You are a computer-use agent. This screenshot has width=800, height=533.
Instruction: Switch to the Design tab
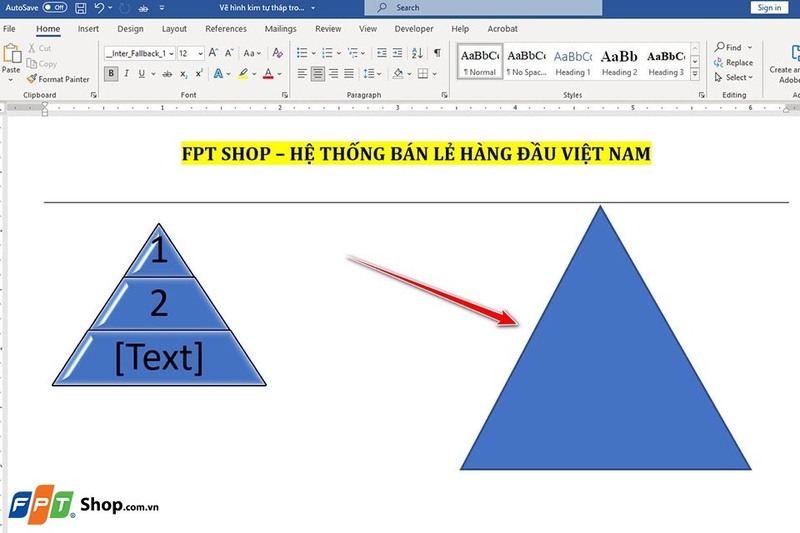point(130,29)
